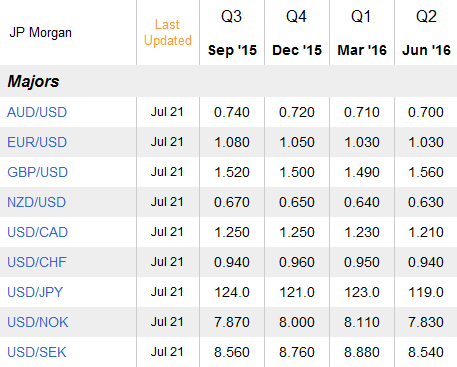
Task: Click the GBP/USD Q2 value 1.560
Action: (426, 172)
